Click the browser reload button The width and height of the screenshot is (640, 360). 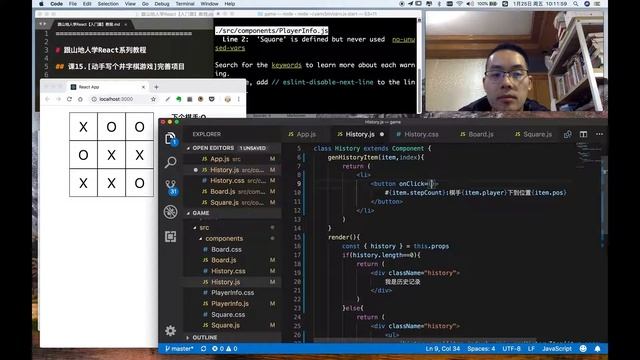click(x=69, y=99)
